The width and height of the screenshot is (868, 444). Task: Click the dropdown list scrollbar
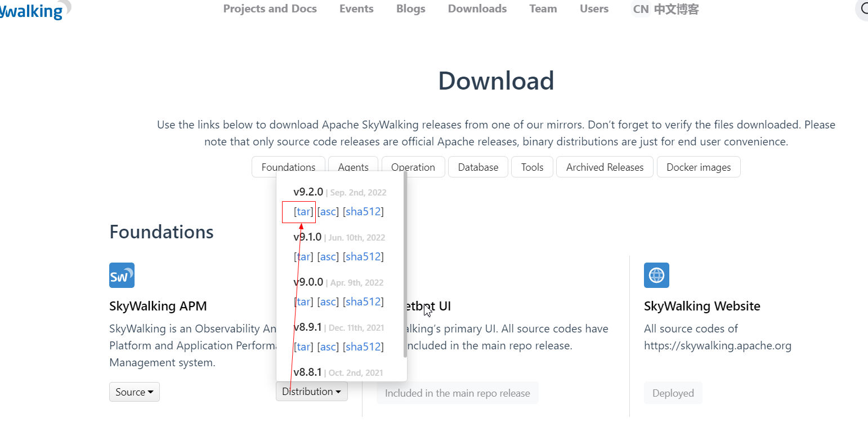405,265
